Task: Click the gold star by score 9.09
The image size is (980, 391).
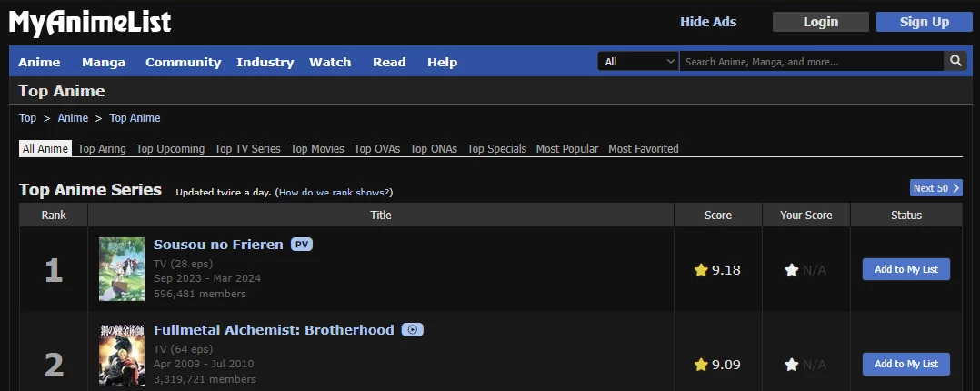Action: tap(701, 364)
